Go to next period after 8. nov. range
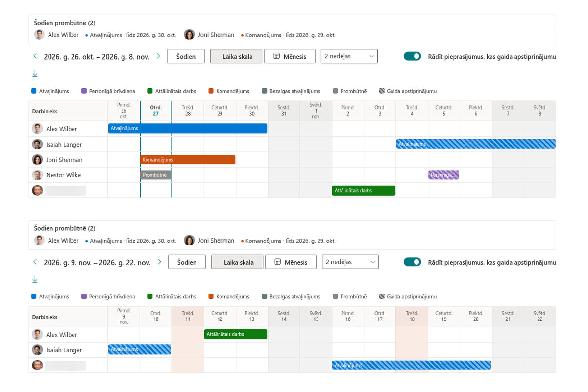The image size is (588, 392). 158,56
